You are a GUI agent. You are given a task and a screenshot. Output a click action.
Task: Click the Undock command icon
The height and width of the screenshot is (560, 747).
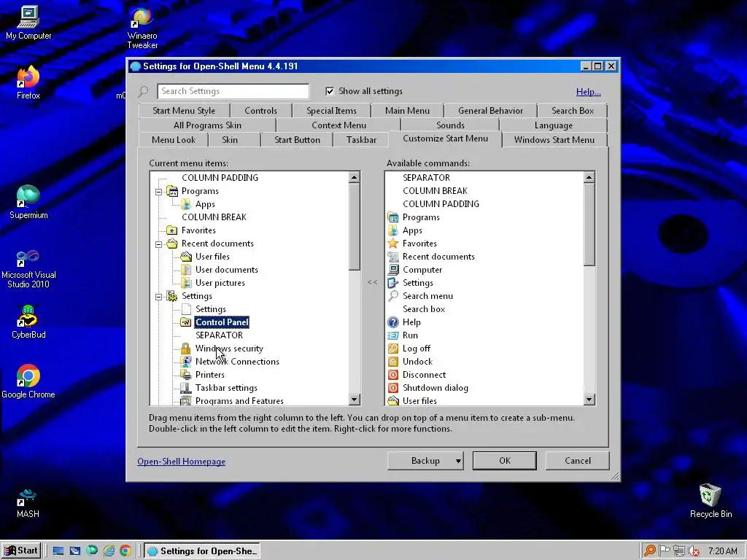point(393,362)
